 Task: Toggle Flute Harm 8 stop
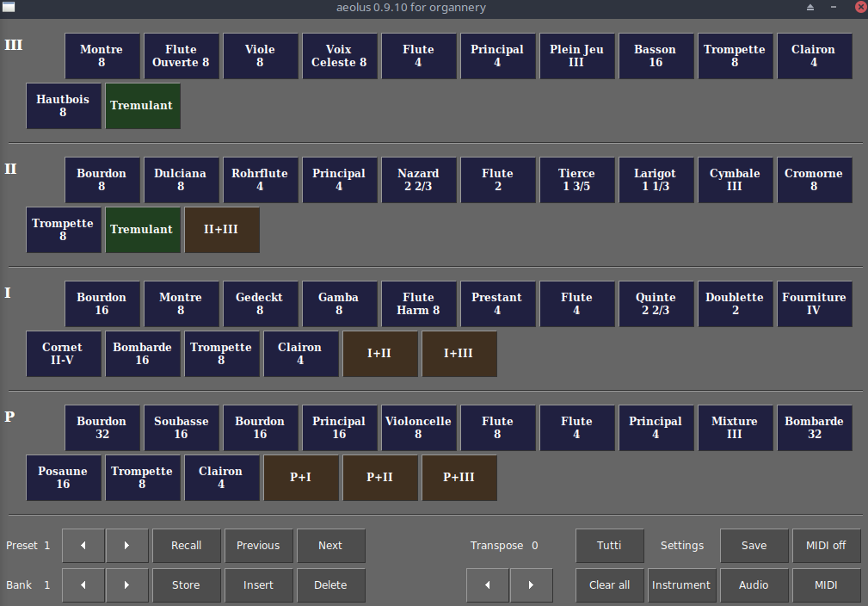tap(419, 304)
